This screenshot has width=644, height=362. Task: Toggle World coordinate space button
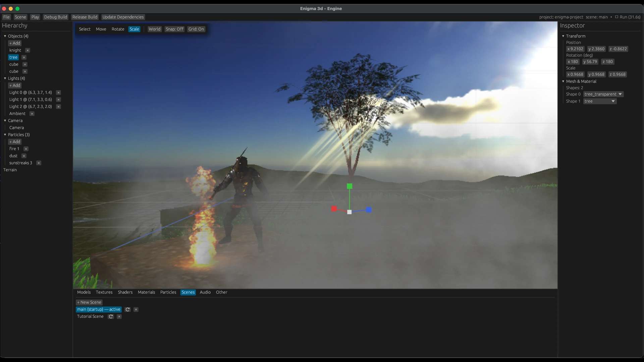click(155, 29)
